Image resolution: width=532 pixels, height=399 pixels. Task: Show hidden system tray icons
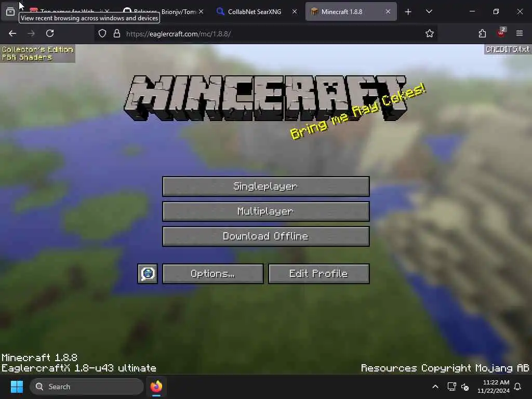435,387
